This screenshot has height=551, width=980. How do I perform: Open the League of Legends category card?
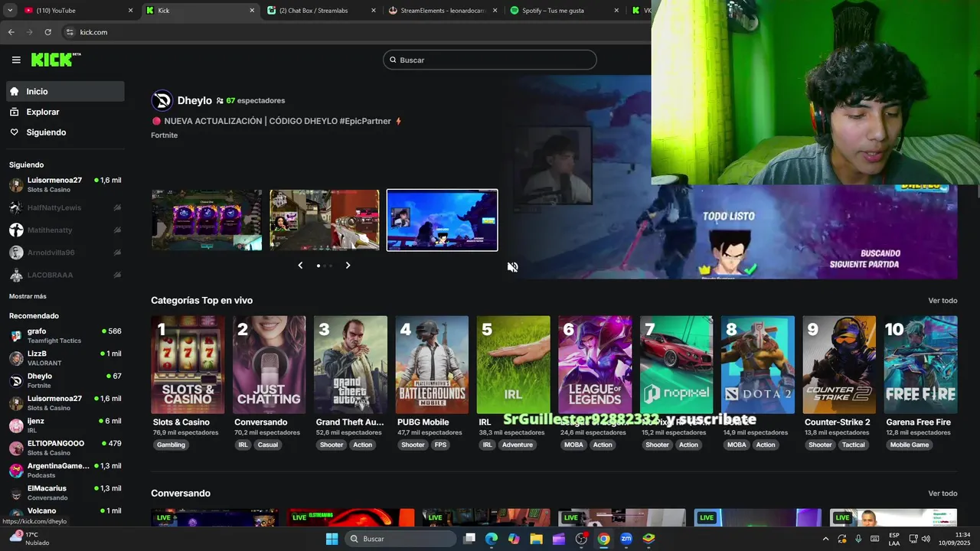(595, 365)
